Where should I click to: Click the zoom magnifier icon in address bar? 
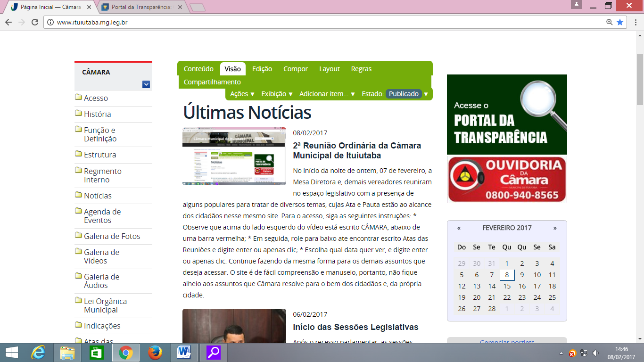(610, 22)
